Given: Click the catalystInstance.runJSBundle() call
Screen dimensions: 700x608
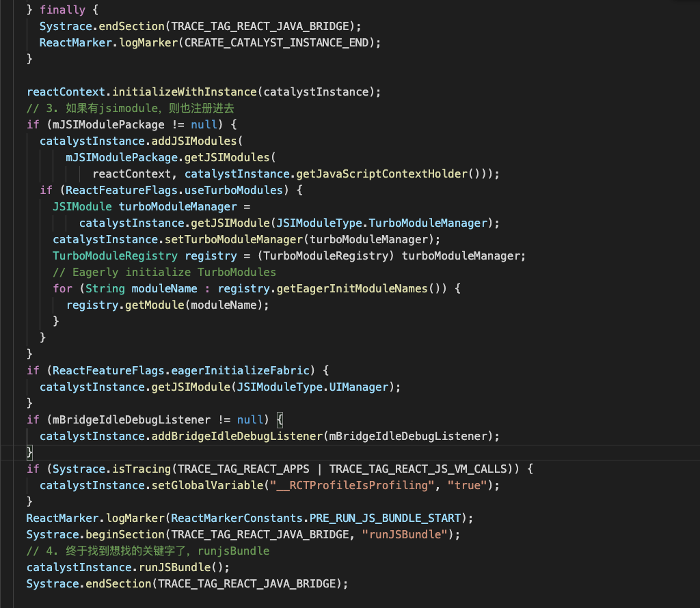Looking at the screenshot, I should pos(128,567).
